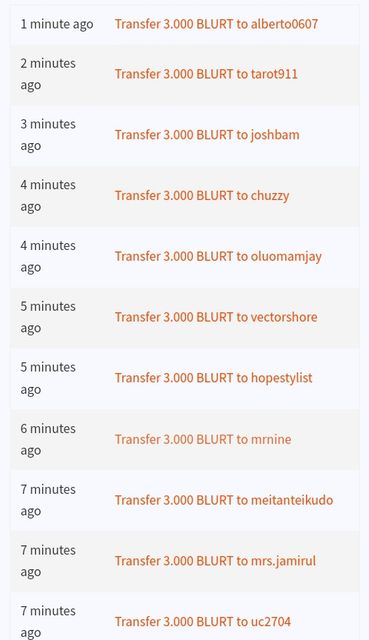This screenshot has height=640, width=369.
Task: Select the timestamp beside the vectorshore transfer
Action: [48, 317]
